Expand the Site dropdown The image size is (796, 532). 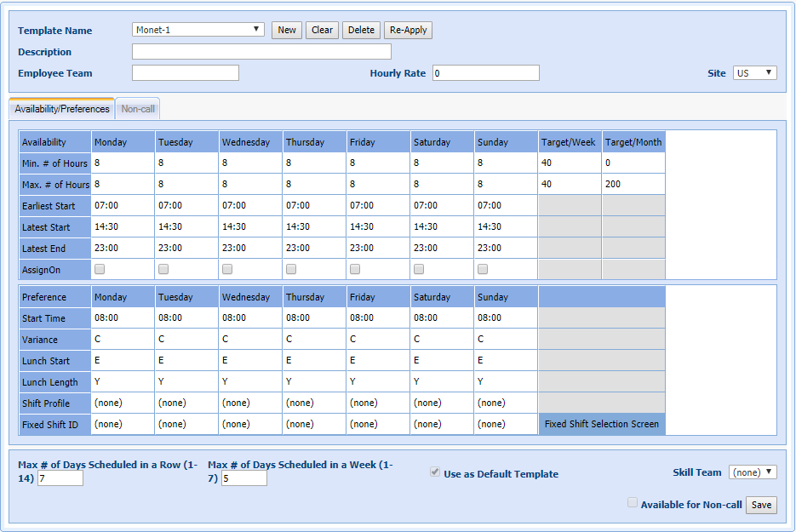pyautogui.click(x=754, y=73)
